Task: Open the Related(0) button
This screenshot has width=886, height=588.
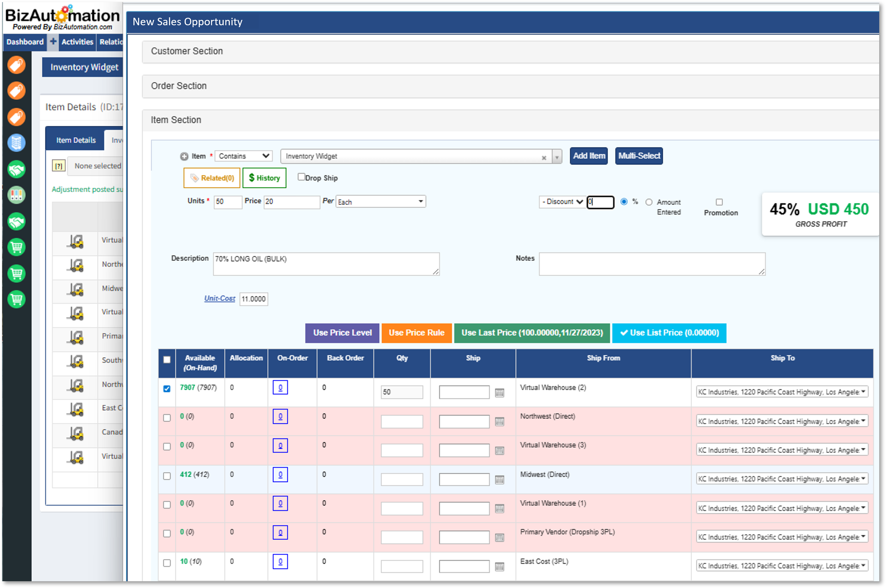Action: point(212,178)
